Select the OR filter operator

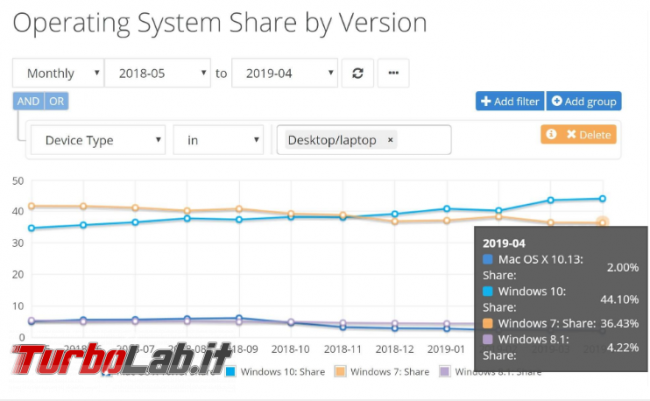(x=56, y=101)
